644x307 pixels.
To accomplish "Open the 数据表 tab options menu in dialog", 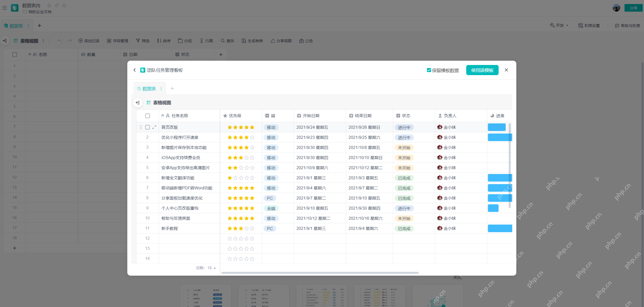I will click(161, 89).
